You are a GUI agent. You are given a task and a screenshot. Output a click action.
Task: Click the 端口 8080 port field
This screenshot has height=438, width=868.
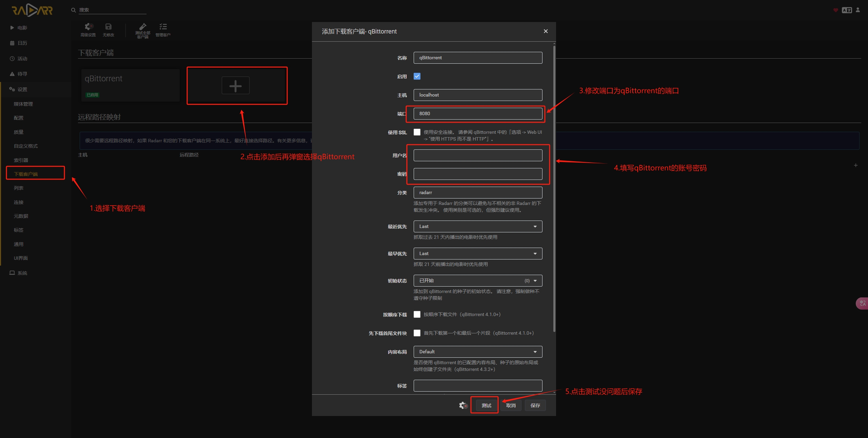pos(478,113)
